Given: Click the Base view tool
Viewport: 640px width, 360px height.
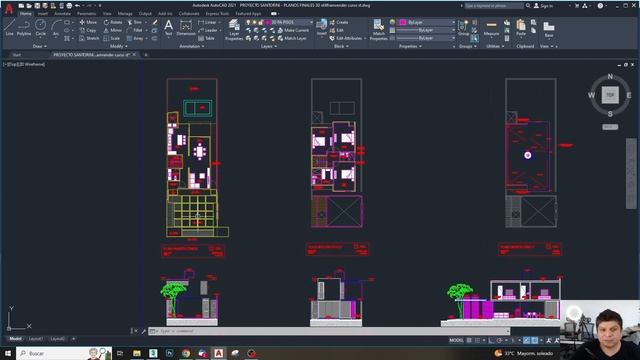Looking at the screenshot, I should [x=549, y=29].
